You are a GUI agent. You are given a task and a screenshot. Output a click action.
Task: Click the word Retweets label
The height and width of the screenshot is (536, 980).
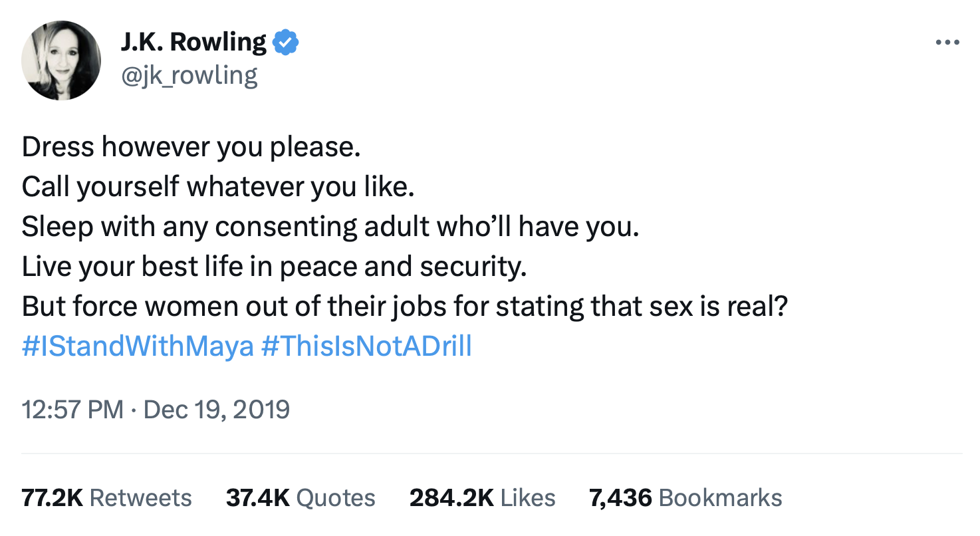140,497
